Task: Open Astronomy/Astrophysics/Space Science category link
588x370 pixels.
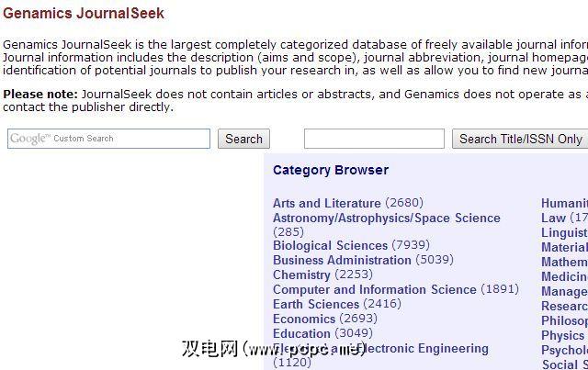Action: (386, 218)
